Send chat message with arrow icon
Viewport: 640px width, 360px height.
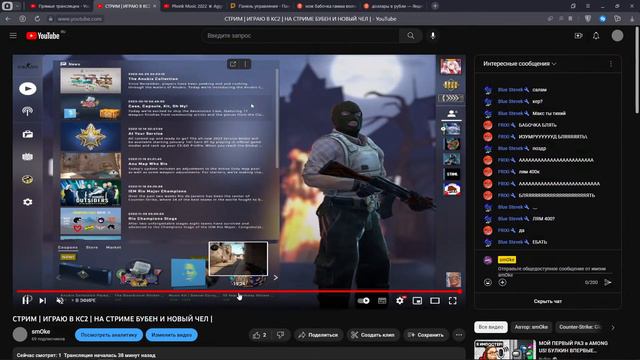[607, 282]
